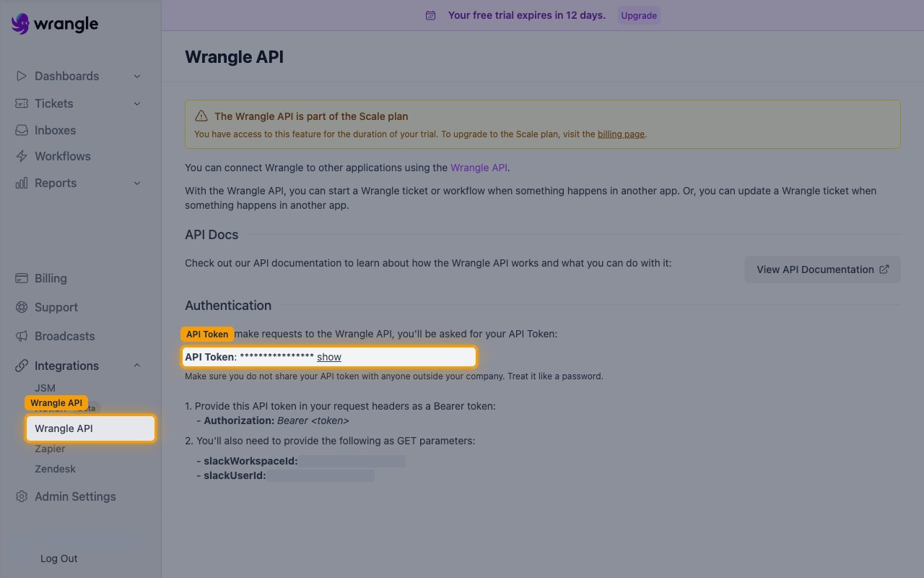Click the Tickets ticket icon
This screenshot has height=578, width=924.
(22, 103)
